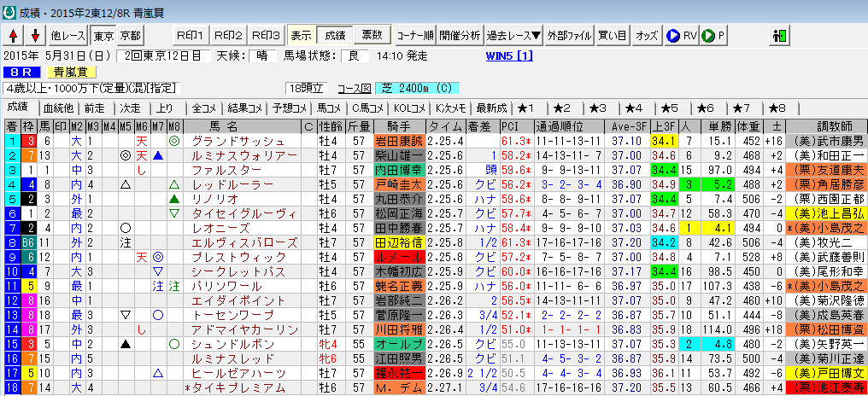The width and height of the screenshot is (868, 396).
Task: Switch to the ★8 tab
Action: pyautogui.click(x=777, y=108)
